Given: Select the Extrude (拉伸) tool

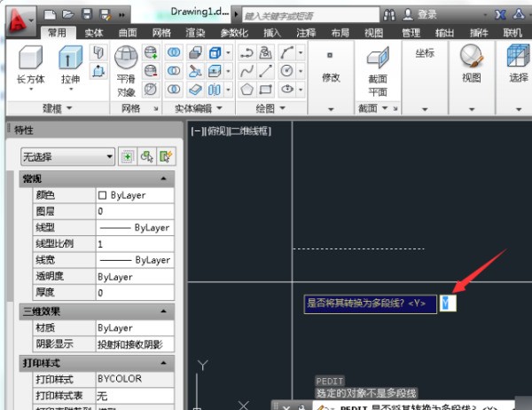Looking at the screenshot, I should point(71,64).
